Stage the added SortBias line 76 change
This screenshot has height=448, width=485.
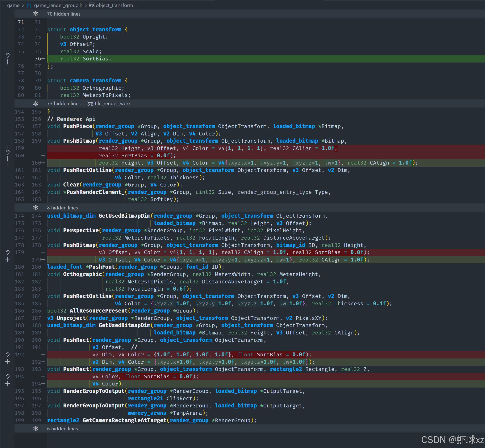tap(8, 62)
